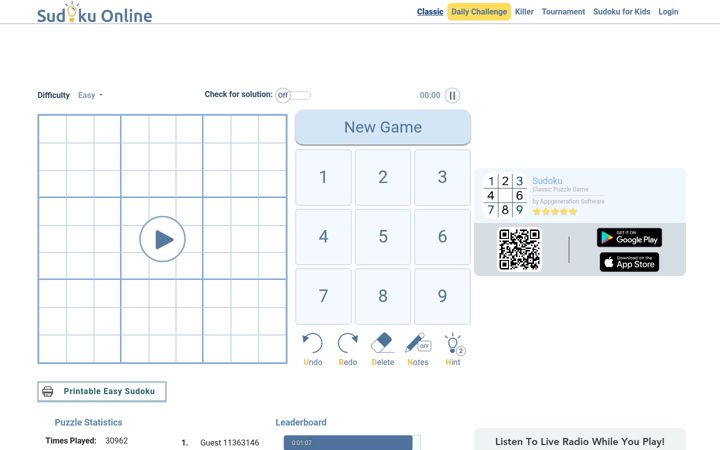Screen dimensions: 720x450
Task: Tap number 8 on the keypad
Action: click(x=383, y=296)
